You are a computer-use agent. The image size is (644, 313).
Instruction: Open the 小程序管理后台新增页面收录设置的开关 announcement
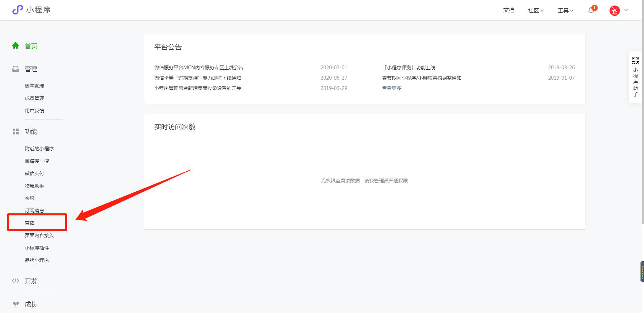pyautogui.click(x=198, y=88)
